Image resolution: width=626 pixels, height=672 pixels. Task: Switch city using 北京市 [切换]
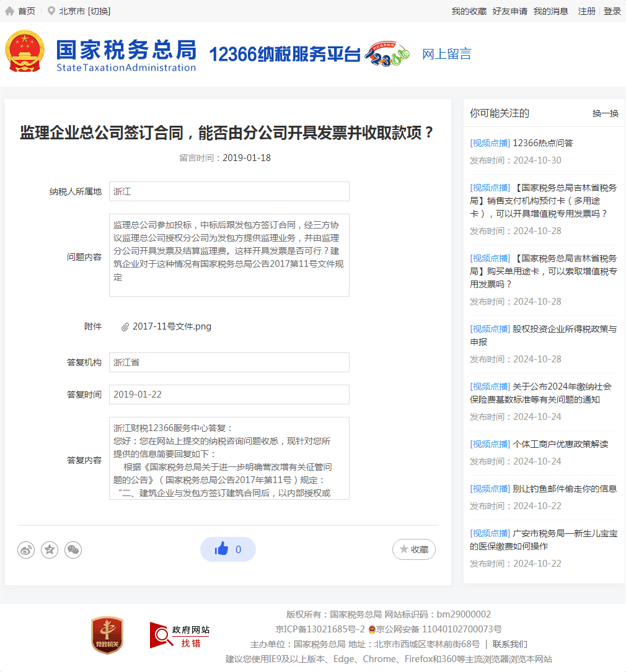84,11
